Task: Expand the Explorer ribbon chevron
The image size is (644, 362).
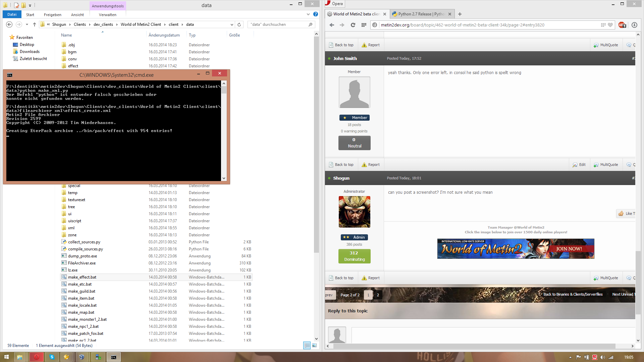Action: pyautogui.click(x=308, y=14)
